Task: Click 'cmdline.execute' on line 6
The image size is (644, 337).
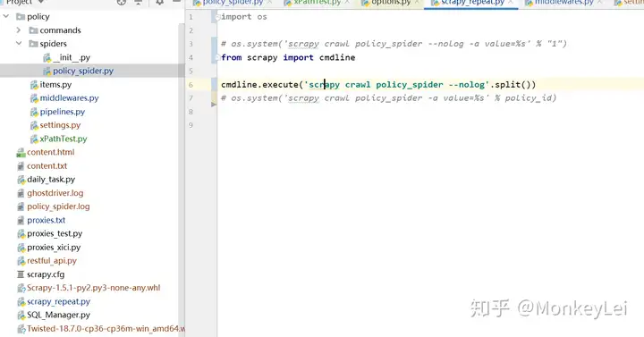Action: 259,85
